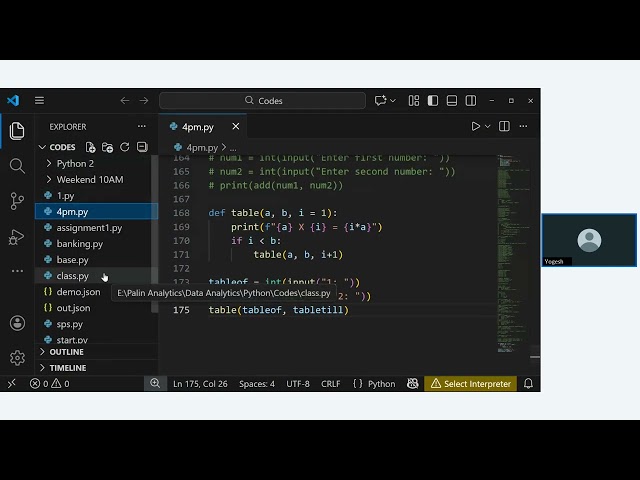Open Manage settings gear
Image resolution: width=640 pixels, height=480 pixels.
17,358
